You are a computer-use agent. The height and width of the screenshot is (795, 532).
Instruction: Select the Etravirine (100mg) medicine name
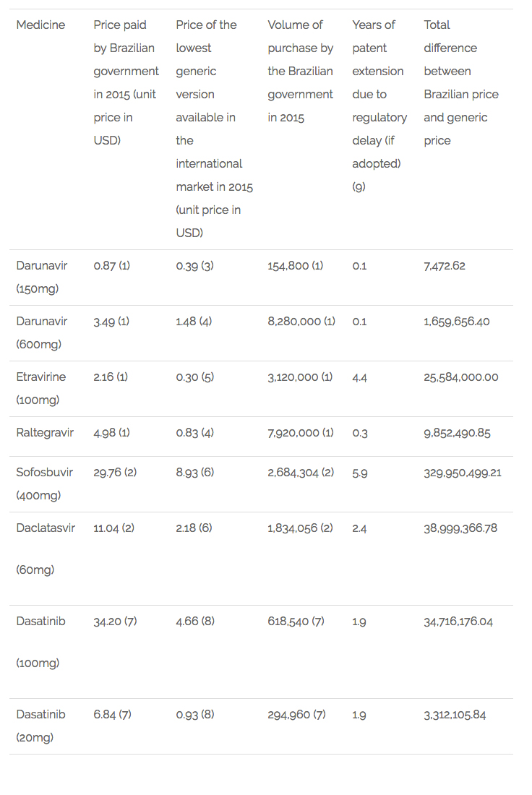pos(41,388)
